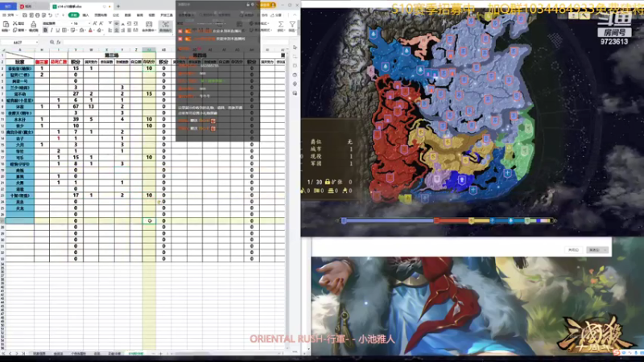The width and height of the screenshot is (644, 362).
Task: Toggle Bold formatting
Action: 45,31
